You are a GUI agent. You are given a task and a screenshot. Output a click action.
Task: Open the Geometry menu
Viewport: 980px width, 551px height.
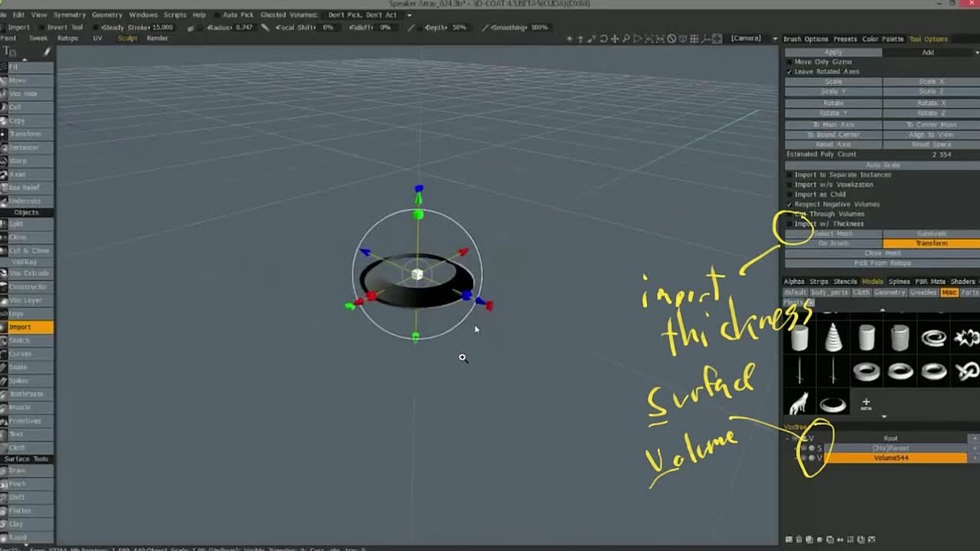(106, 15)
